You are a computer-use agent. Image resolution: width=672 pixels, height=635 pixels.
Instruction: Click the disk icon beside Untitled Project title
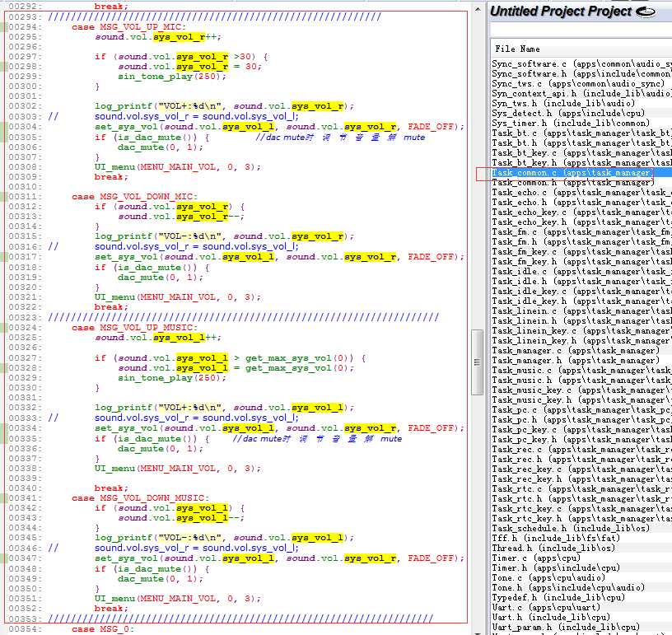(x=646, y=12)
